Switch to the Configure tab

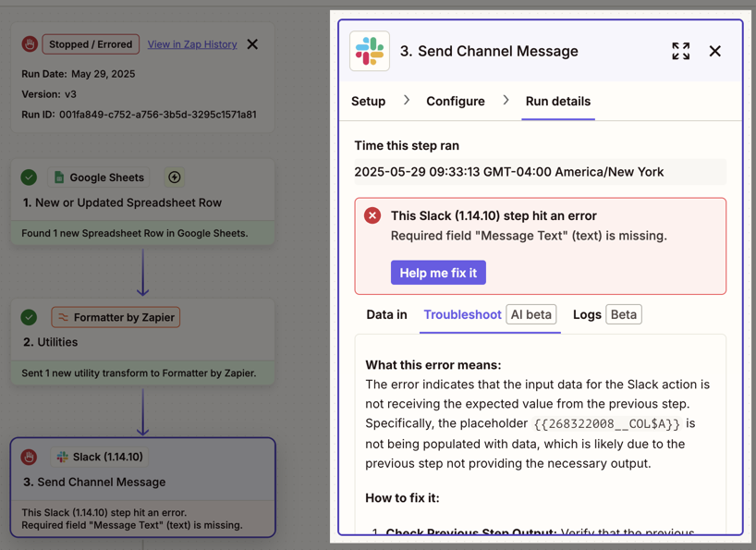[x=455, y=102]
